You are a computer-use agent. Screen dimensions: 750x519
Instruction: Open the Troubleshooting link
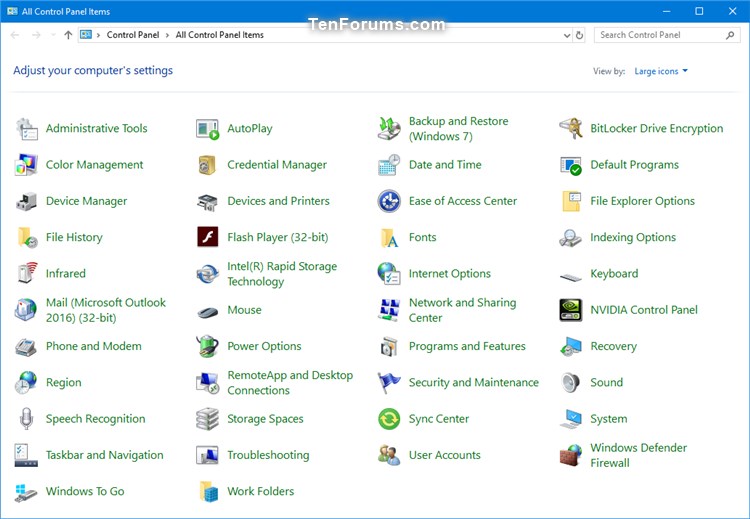tap(268, 455)
